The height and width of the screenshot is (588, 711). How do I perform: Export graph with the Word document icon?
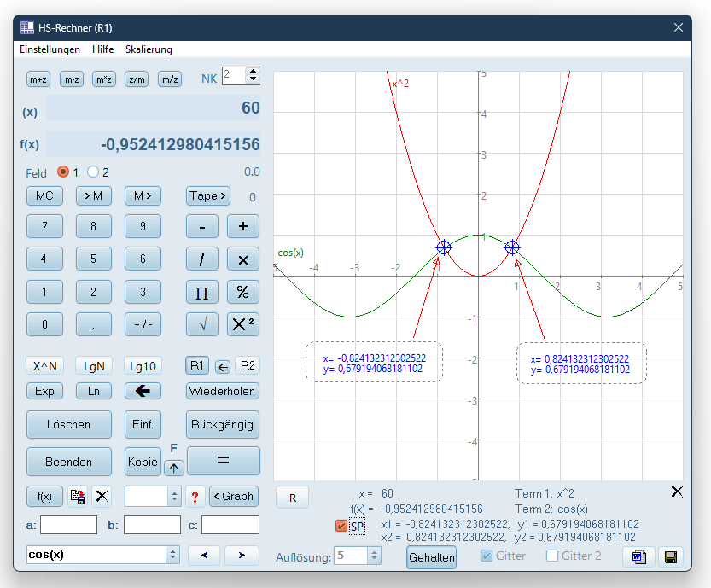pos(639,556)
